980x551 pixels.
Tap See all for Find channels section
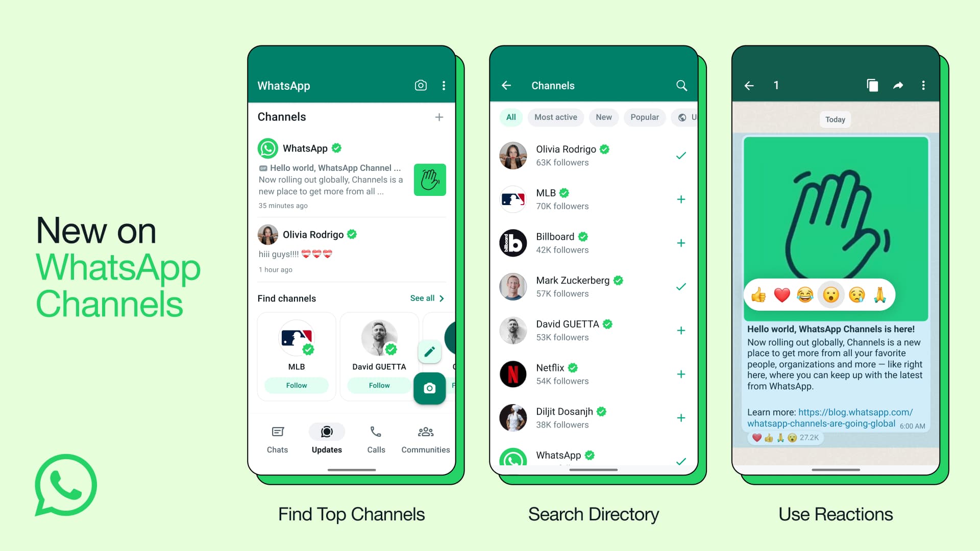pyautogui.click(x=427, y=298)
